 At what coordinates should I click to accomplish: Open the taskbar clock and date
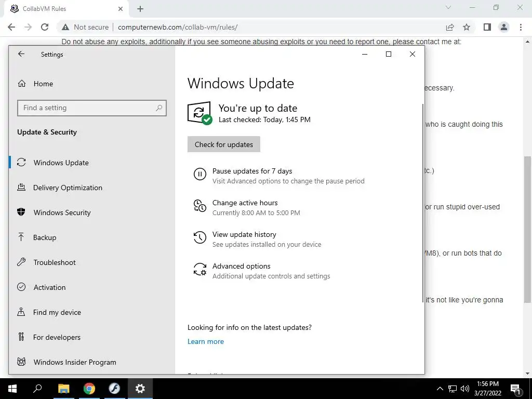point(488,389)
